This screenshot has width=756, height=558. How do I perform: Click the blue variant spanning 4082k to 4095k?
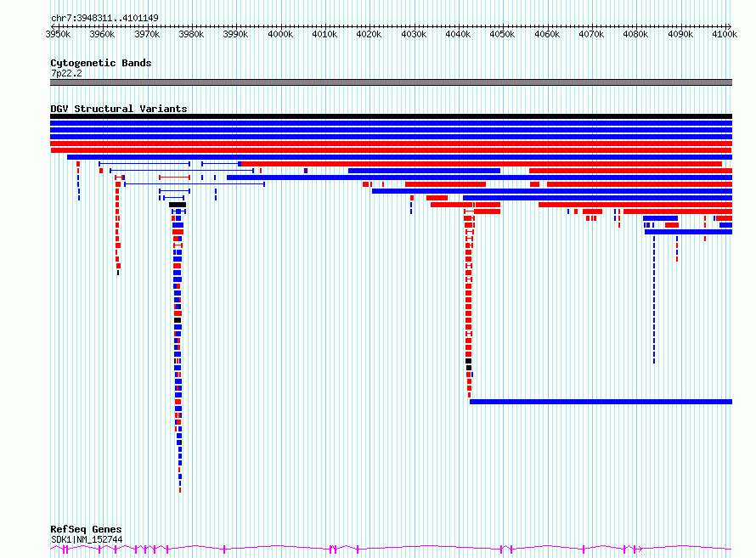pyautogui.click(x=660, y=218)
